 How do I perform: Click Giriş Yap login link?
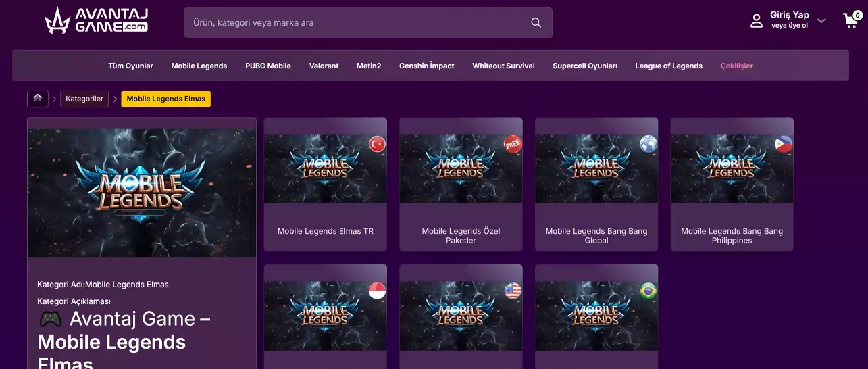tap(790, 15)
